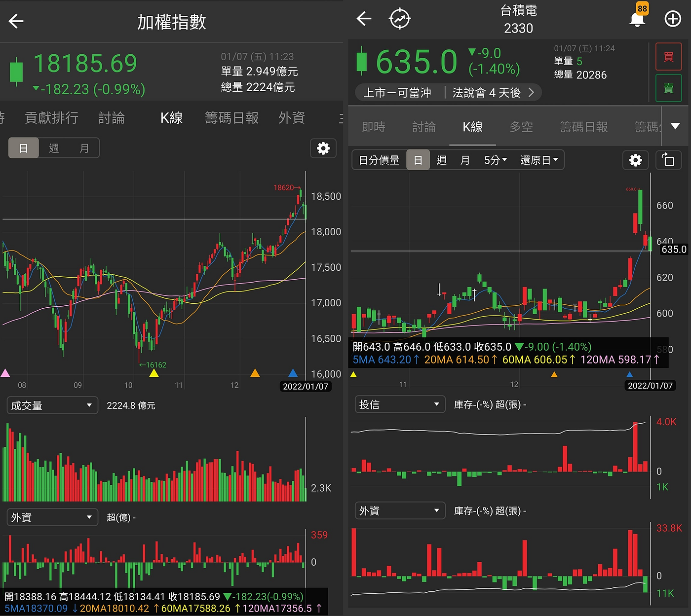Viewport: 691px width, 616px height.
Task: Tap 上市－可當沖 label
Action: coord(397,93)
